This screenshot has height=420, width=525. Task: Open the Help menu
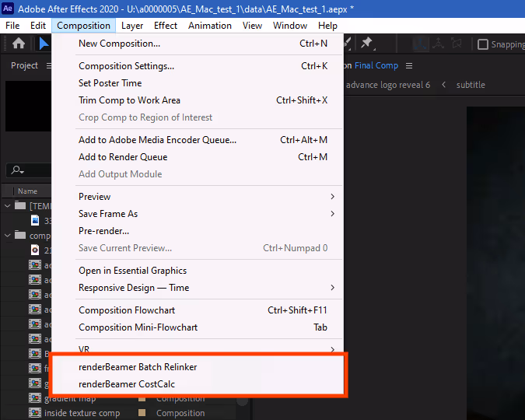pyautogui.click(x=327, y=26)
